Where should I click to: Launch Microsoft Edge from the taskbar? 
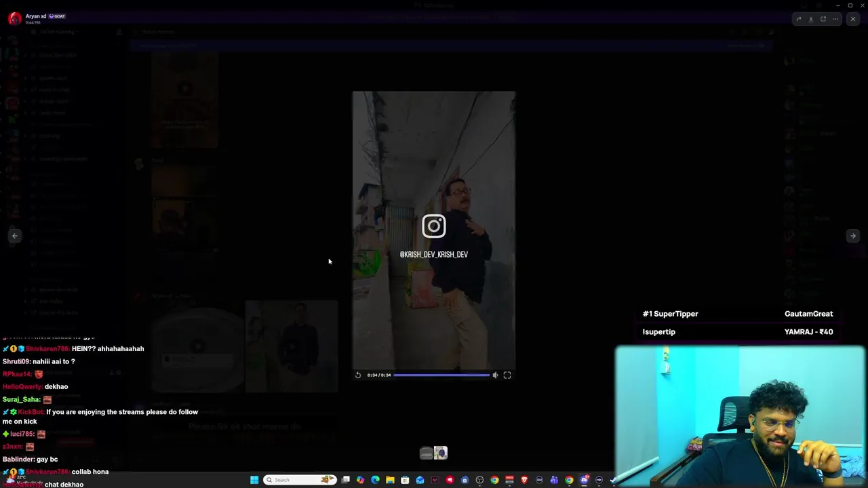(375, 480)
